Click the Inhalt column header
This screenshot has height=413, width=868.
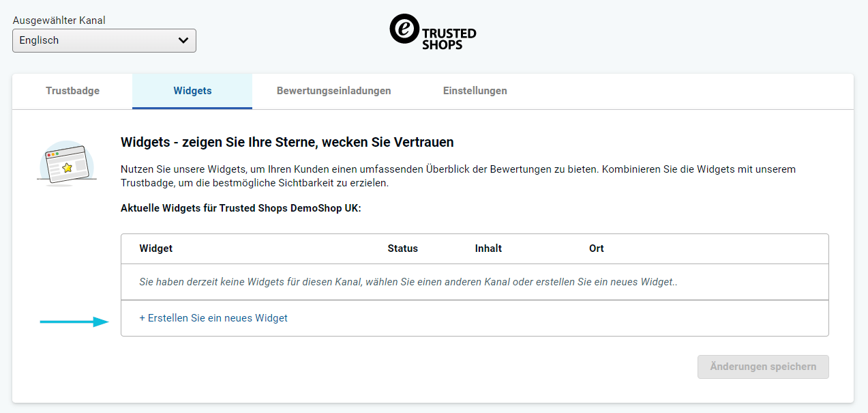point(488,248)
